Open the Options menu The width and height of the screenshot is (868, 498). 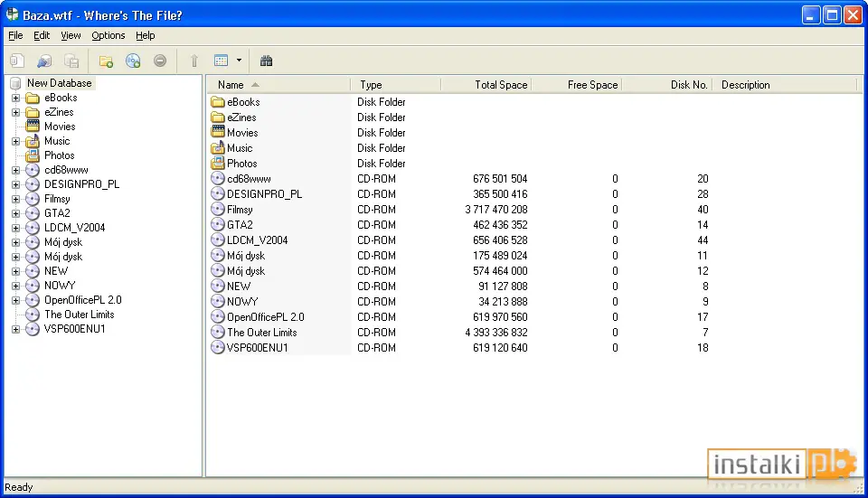pyautogui.click(x=108, y=35)
